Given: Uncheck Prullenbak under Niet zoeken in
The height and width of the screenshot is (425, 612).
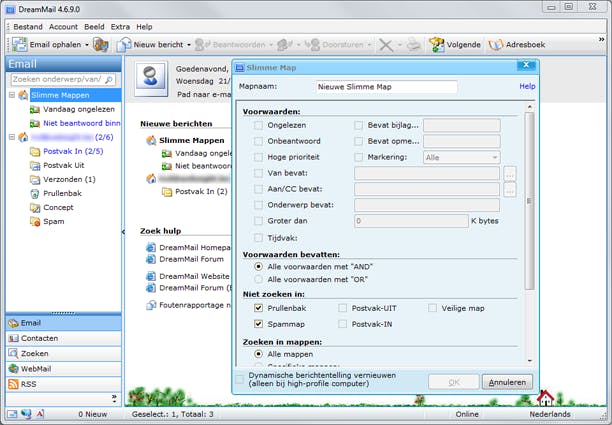Looking at the screenshot, I should tap(258, 308).
